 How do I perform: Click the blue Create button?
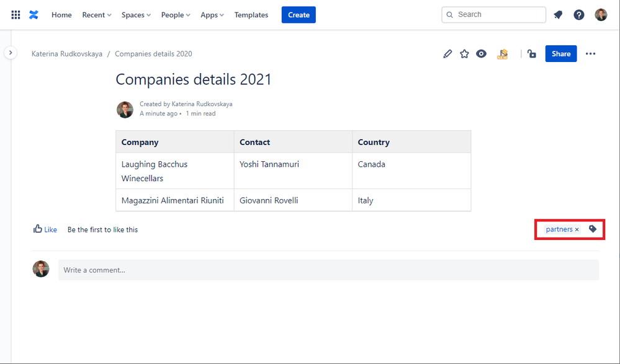[299, 15]
